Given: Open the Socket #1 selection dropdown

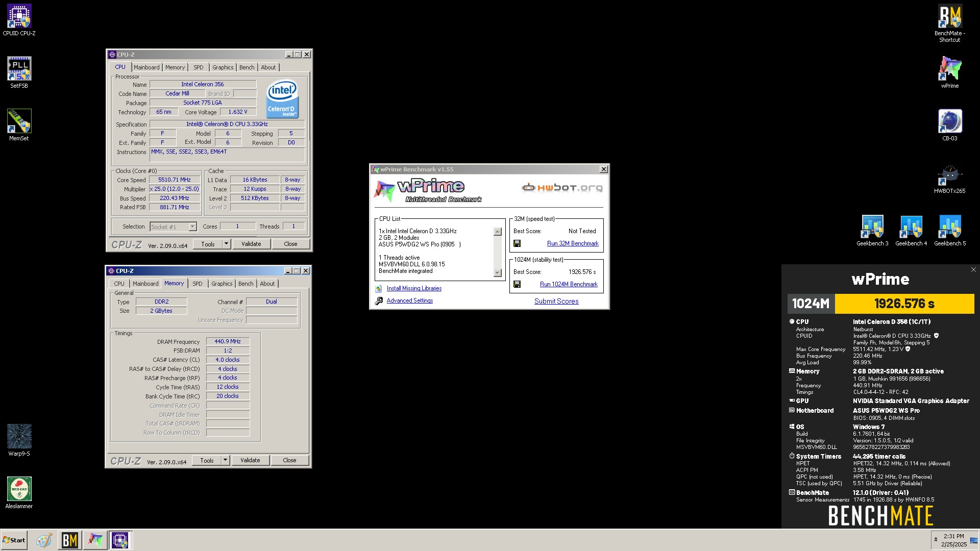Looking at the screenshot, I should point(192,227).
